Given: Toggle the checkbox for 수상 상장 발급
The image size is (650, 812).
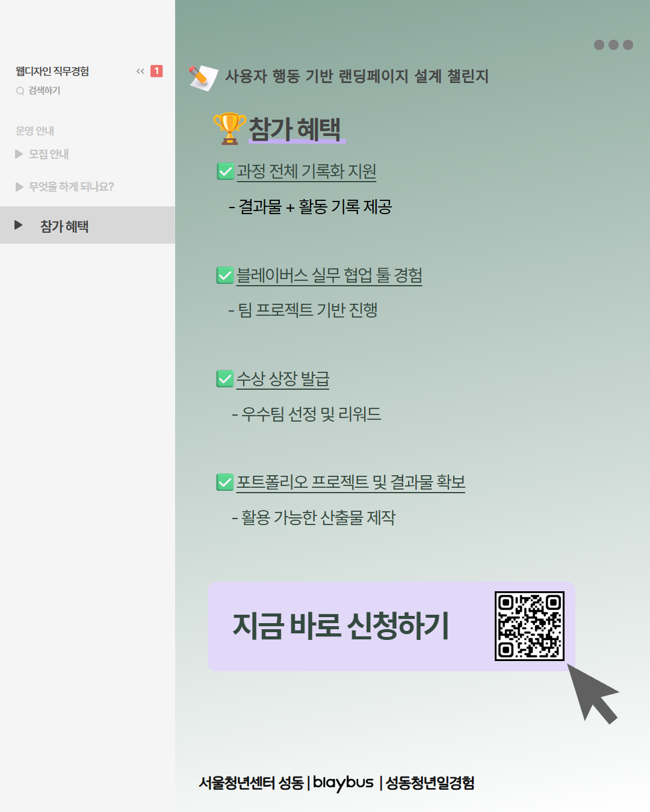Looking at the screenshot, I should click(x=225, y=379).
